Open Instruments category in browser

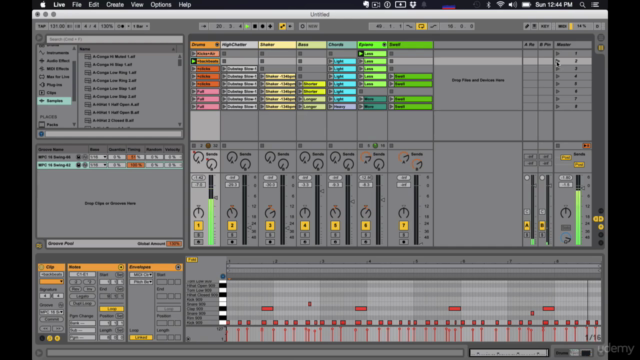point(54,53)
